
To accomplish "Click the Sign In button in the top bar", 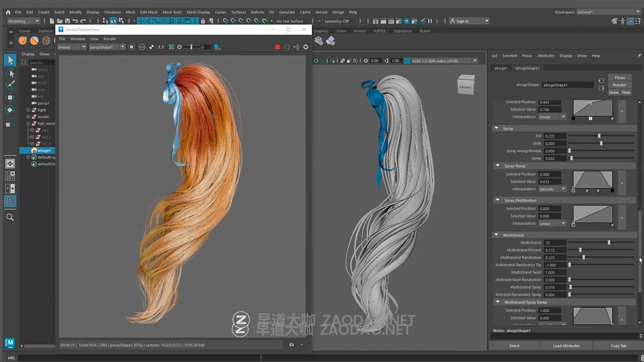I will (465, 21).
